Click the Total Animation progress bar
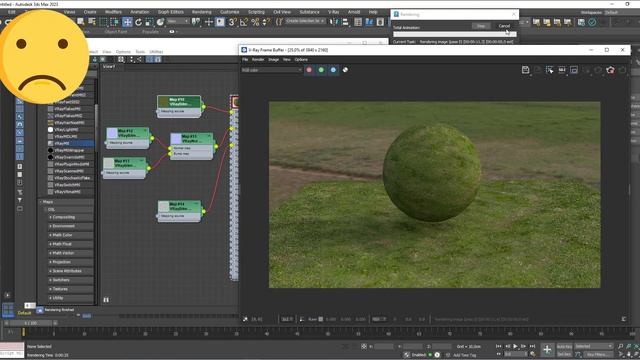 pyautogui.click(x=454, y=34)
